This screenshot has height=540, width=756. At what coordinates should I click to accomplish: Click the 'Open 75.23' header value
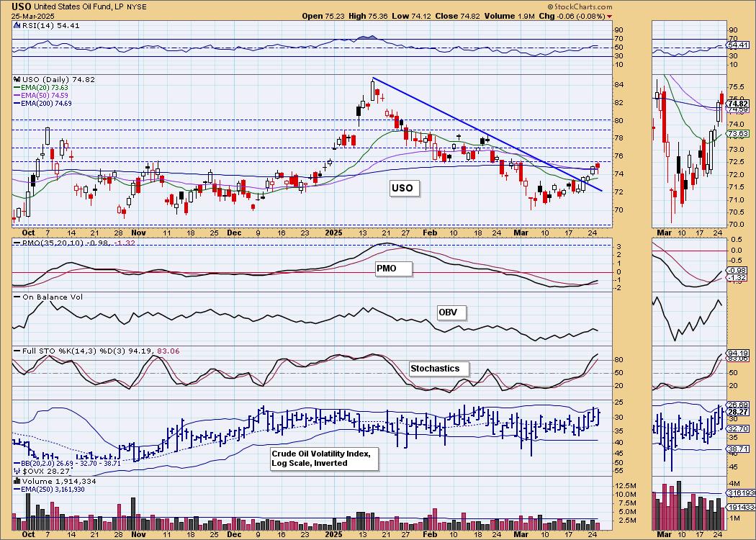click(323, 16)
